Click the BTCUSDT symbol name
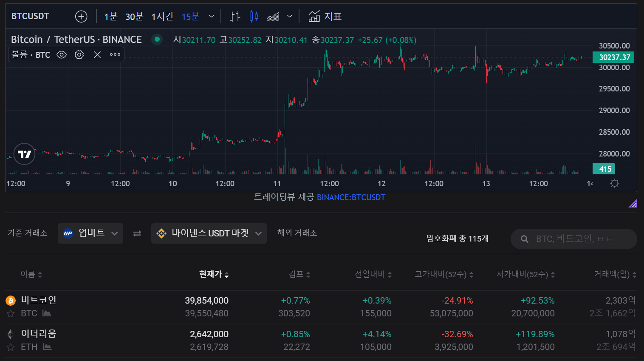644x361 pixels. [30, 16]
